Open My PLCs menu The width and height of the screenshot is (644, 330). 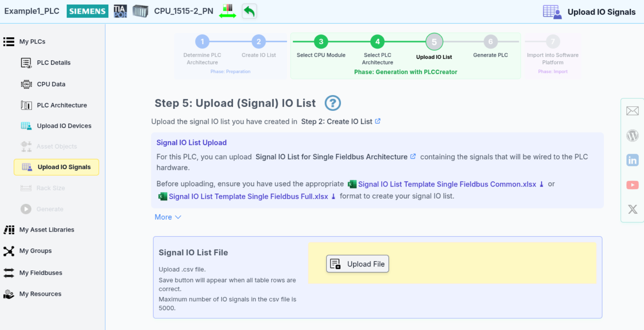tap(32, 42)
